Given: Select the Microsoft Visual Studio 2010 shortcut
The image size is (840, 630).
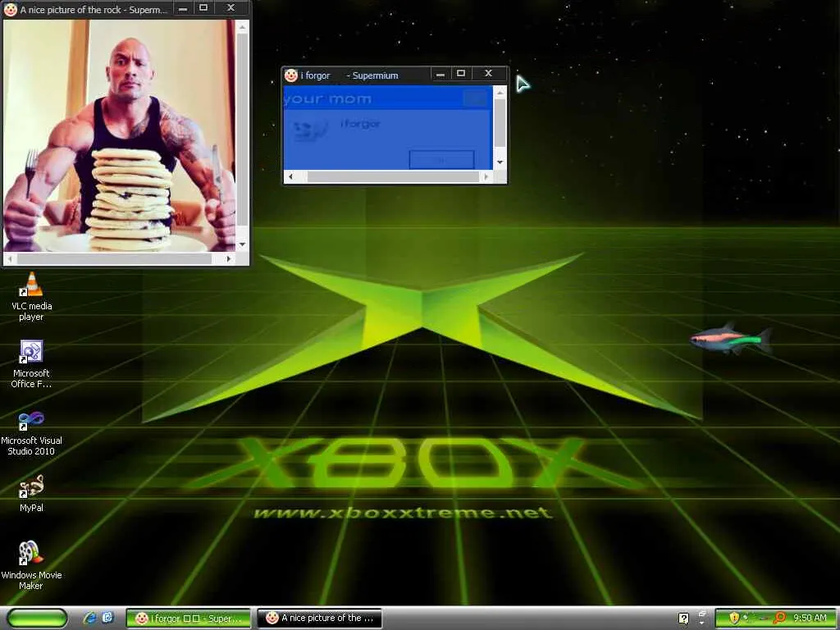Looking at the screenshot, I should [x=31, y=431].
